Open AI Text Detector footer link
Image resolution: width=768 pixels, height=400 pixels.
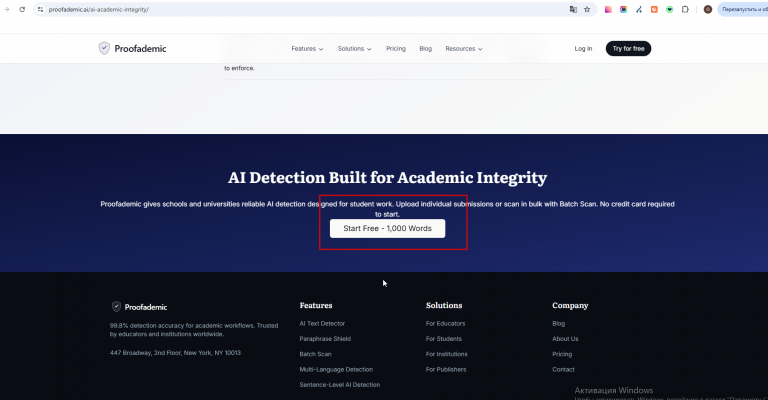click(322, 324)
